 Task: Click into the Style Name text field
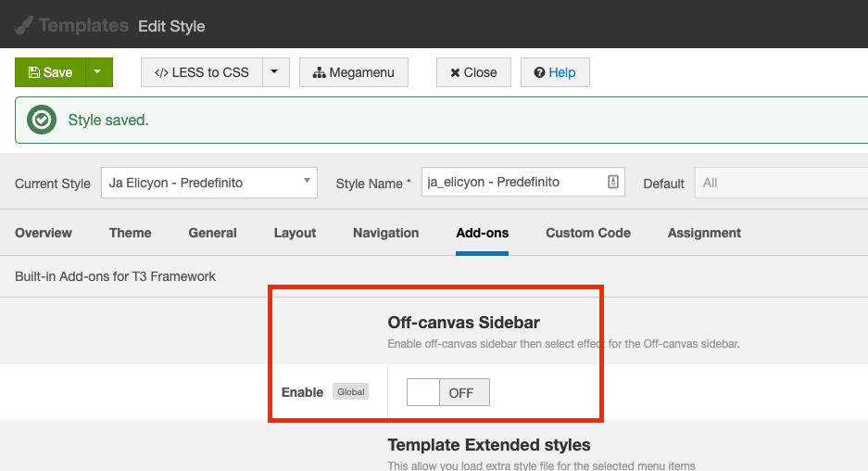pyautogui.click(x=509, y=183)
